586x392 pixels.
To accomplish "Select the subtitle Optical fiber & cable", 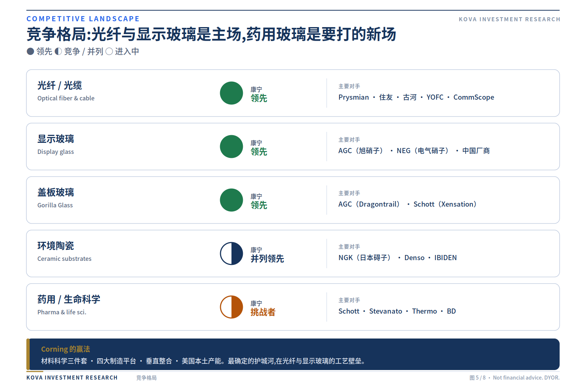I will pyautogui.click(x=66, y=98).
